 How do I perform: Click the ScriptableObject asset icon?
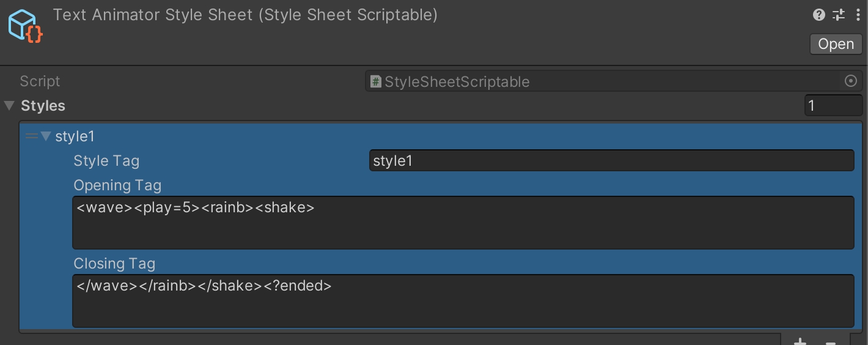click(x=25, y=27)
